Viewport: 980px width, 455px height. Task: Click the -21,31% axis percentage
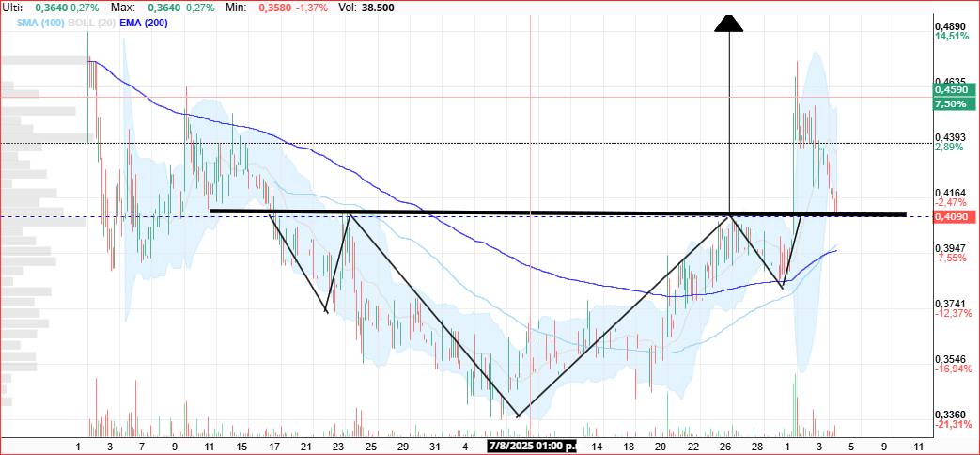tap(953, 424)
